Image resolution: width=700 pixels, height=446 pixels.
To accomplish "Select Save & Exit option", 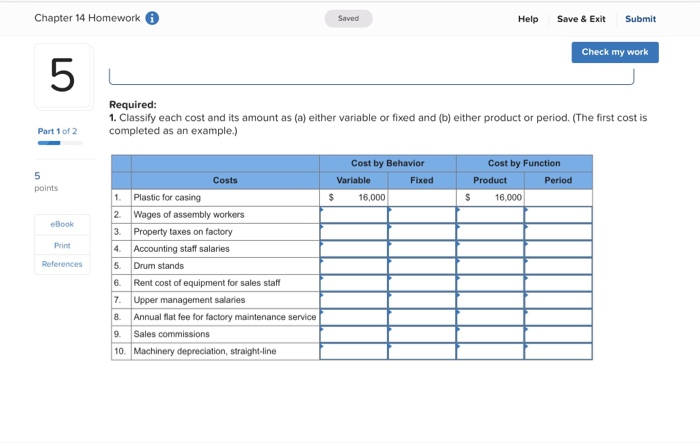I will [581, 19].
